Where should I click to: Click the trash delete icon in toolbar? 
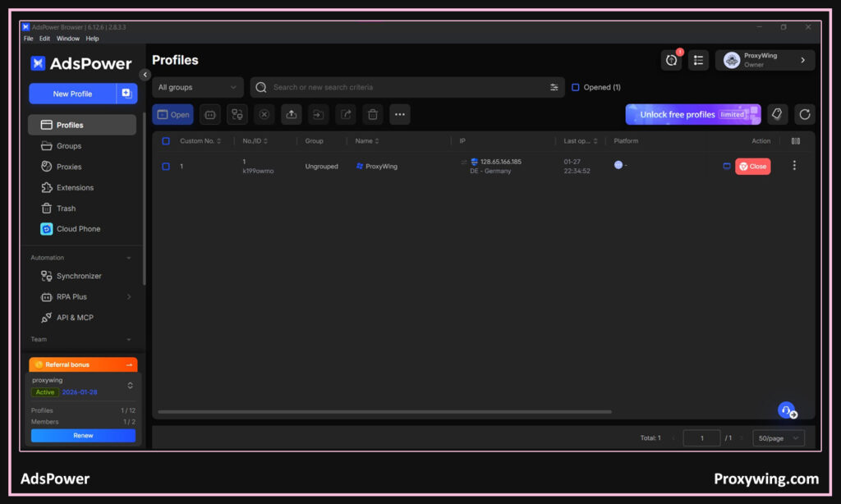tap(372, 115)
